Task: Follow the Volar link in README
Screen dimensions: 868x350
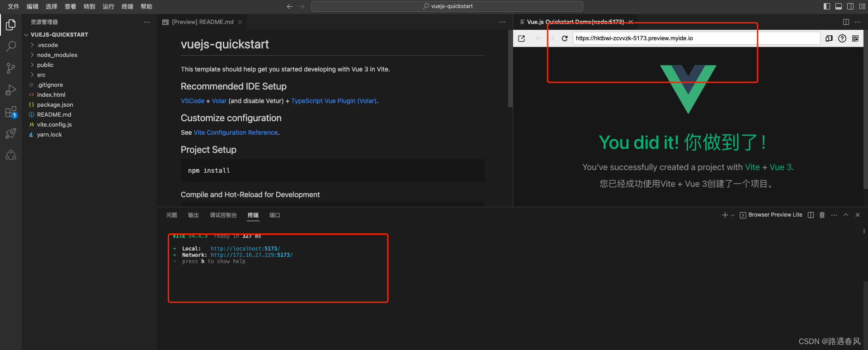Action: [219, 101]
